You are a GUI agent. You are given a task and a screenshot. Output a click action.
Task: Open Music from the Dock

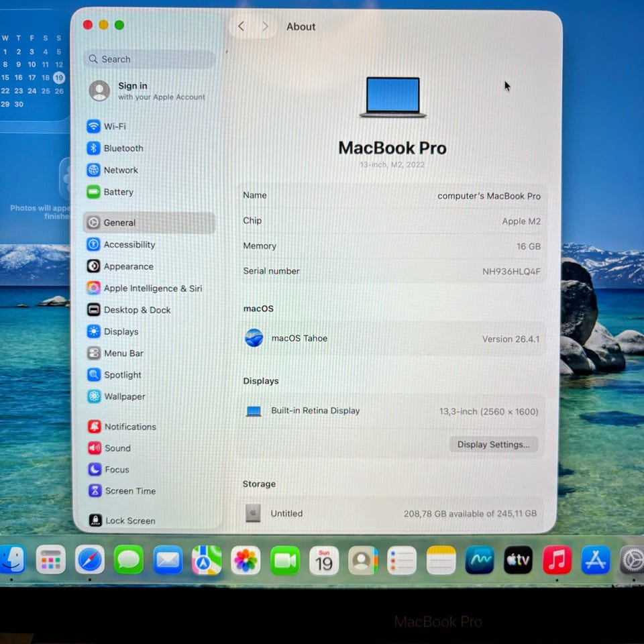click(557, 559)
